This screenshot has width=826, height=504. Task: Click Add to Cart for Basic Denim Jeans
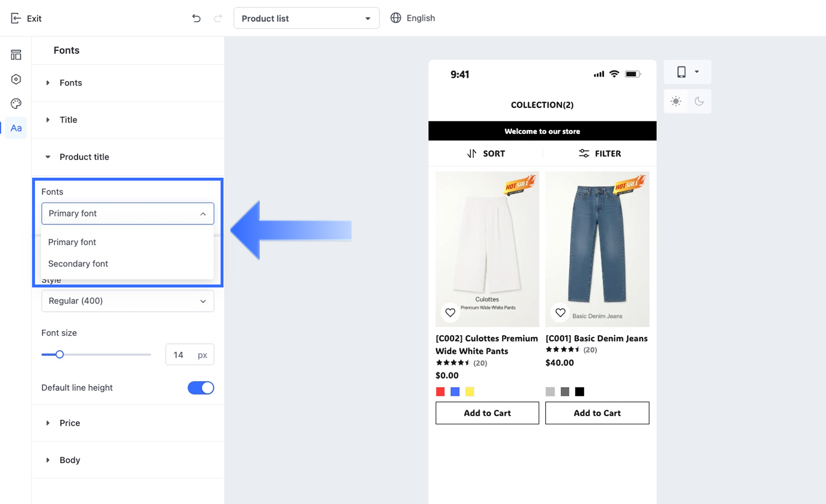[x=597, y=413]
